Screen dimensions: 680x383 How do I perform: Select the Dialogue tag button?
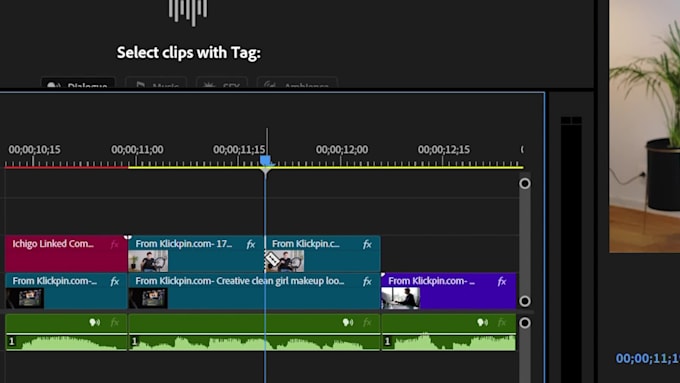(78, 83)
